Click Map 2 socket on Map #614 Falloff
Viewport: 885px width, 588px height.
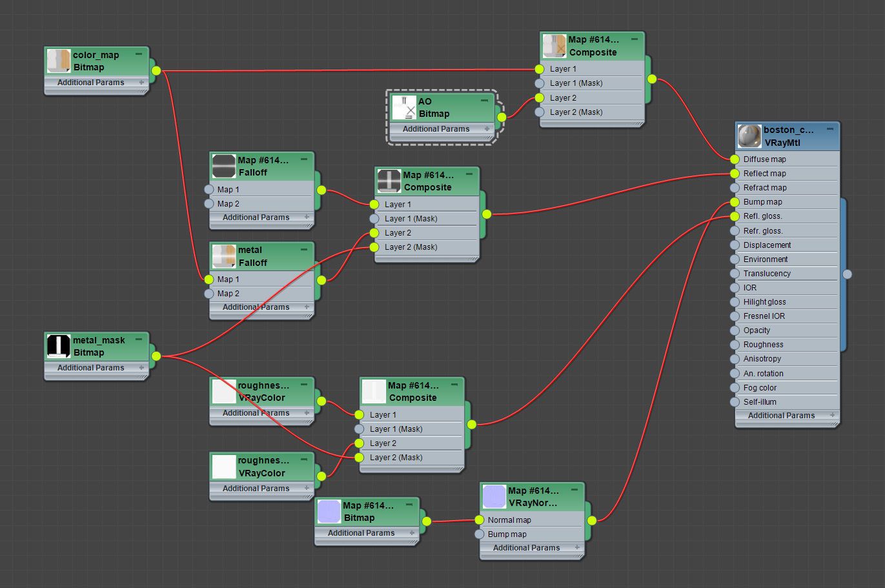point(209,204)
